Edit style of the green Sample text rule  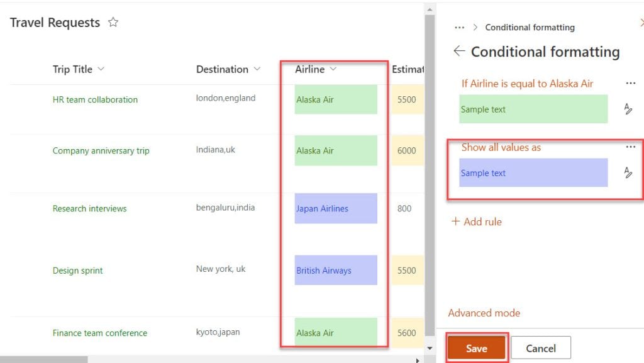[x=628, y=109]
